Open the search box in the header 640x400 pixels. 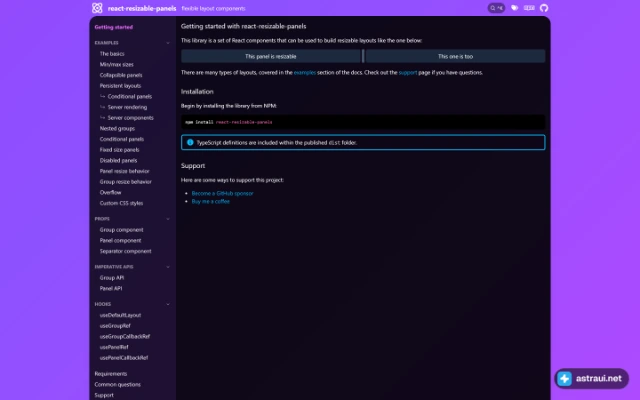pyautogui.click(x=496, y=8)
